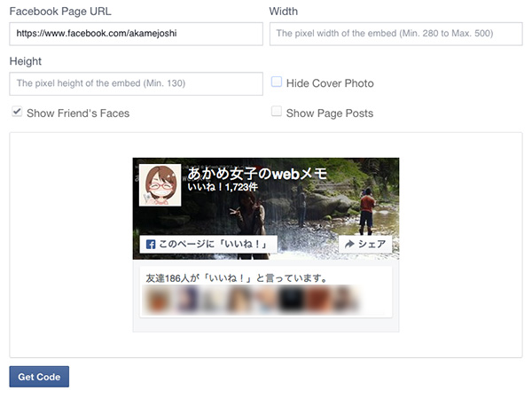
Task: Select the reddish-brown blurred friend face
Action: click(317, 300)
